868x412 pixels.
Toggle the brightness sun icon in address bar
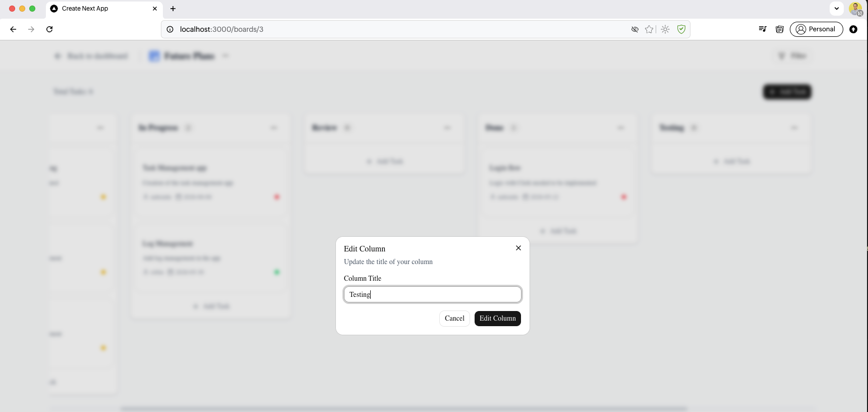pos(665,29)
